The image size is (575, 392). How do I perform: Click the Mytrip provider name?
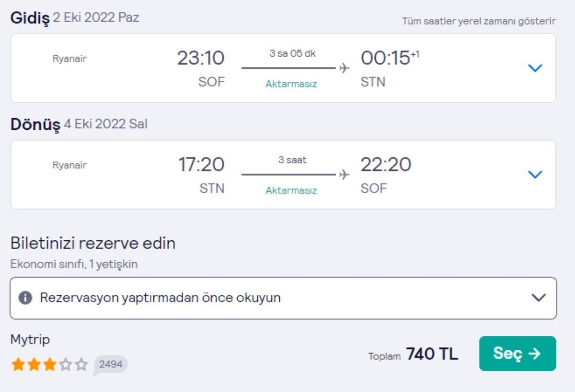pos(30,340)
